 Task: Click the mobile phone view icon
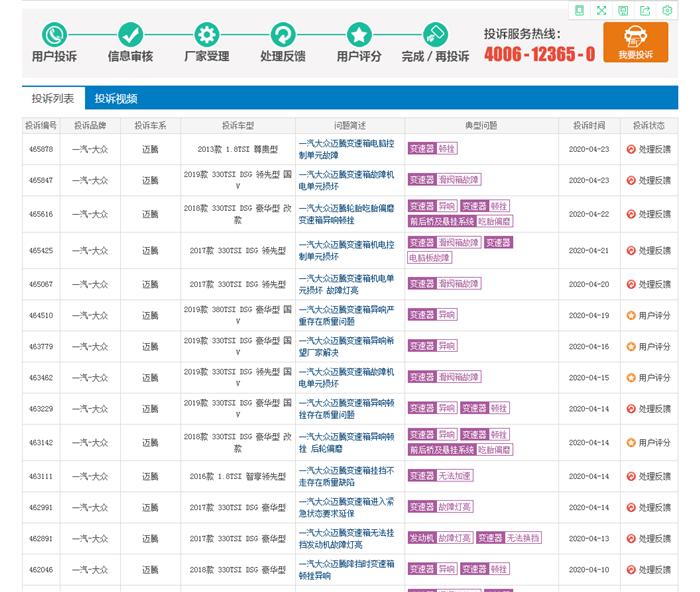(579, 10)
